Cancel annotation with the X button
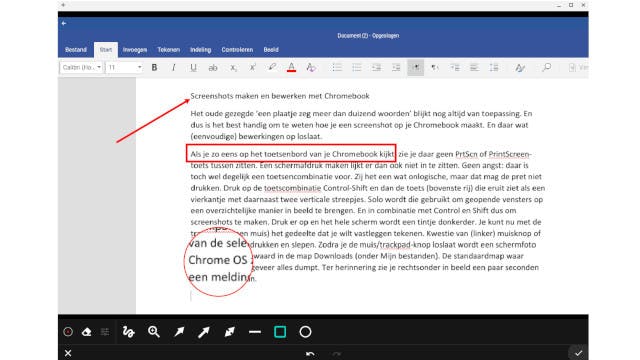 pos(68,353)
